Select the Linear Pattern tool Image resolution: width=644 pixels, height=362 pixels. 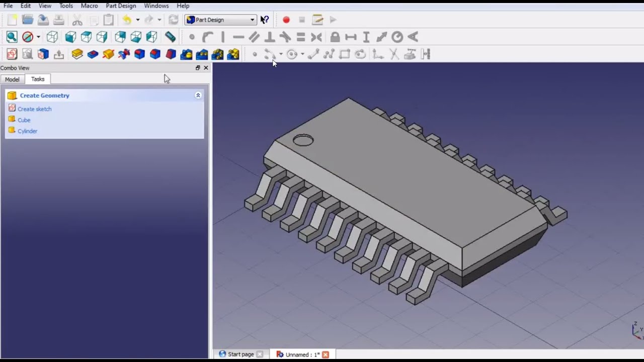coord(202,54)
